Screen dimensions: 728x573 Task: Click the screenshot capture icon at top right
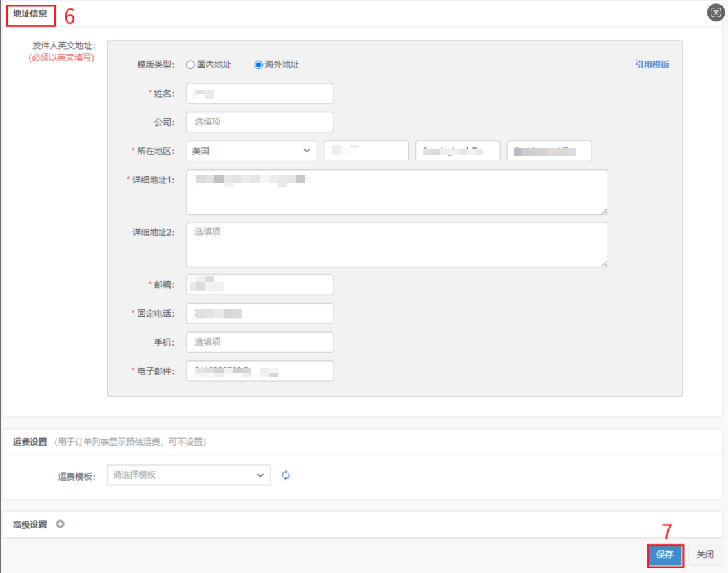pyautogui.click(x=715, y=12)
